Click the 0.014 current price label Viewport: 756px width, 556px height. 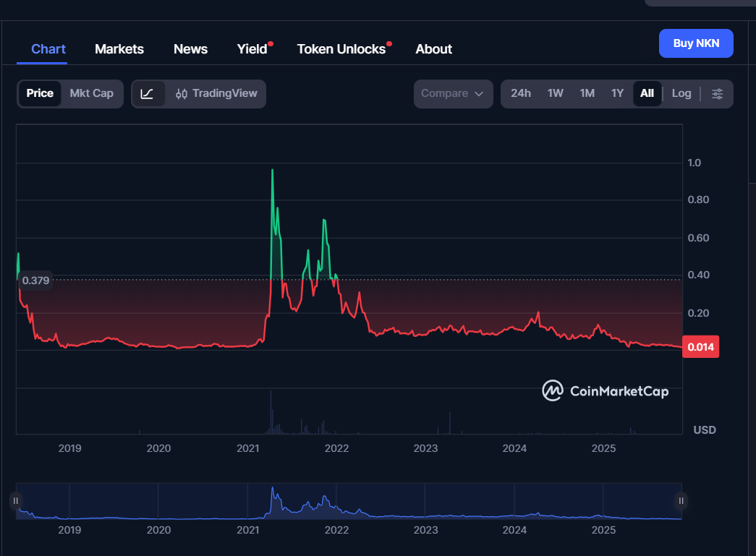click(x=700, y=346)
